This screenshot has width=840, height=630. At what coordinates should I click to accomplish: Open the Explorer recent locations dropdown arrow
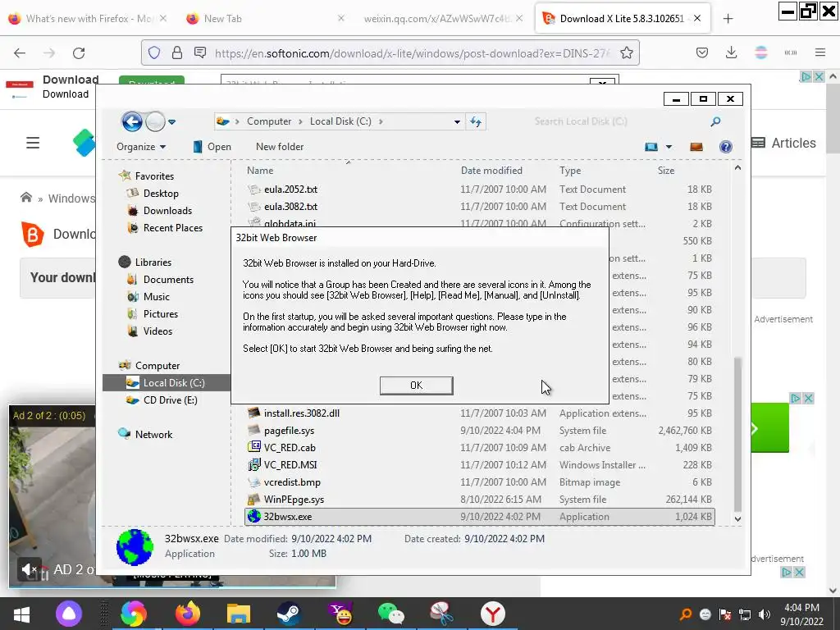pos(172,122)
